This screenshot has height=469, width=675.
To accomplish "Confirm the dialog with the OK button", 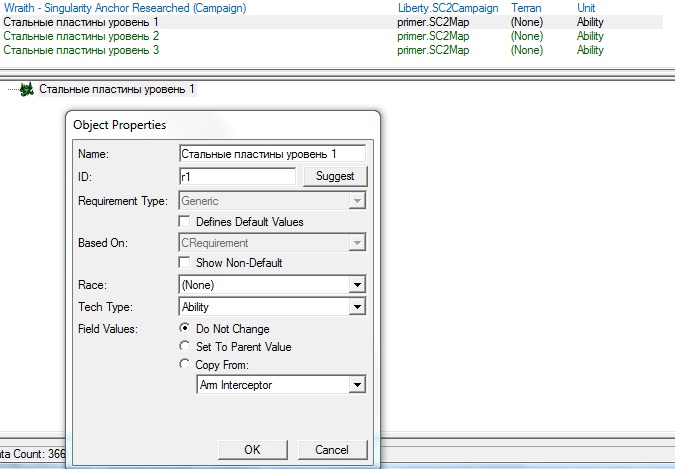I will (x=253, y=450).
